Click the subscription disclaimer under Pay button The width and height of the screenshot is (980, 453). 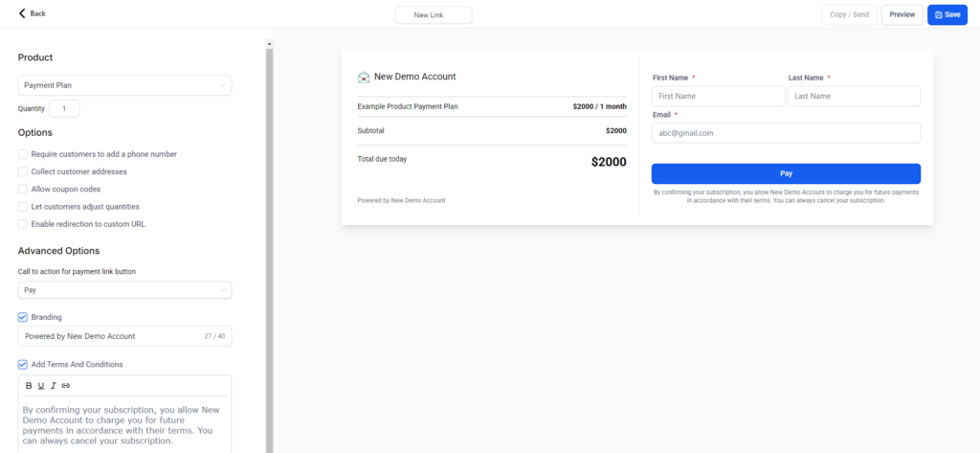(786, 196)
